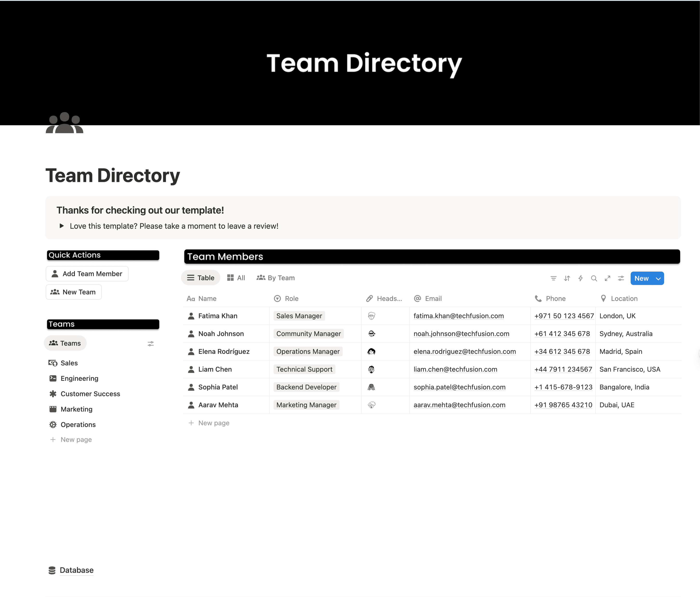Image resolution: width=700 pixels, height=597 pixels.
Task: Click the New Team button
Action: (x=74, y=292)
